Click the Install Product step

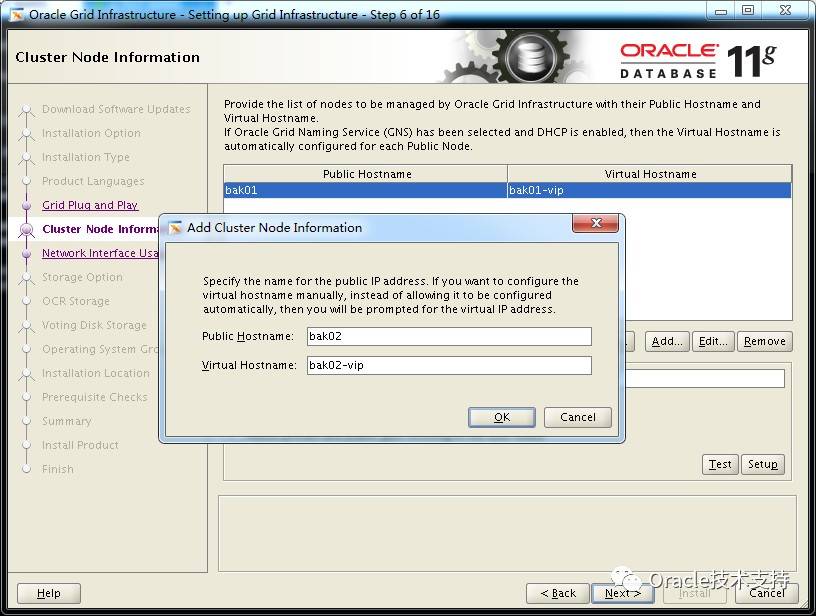coord(80,445)
